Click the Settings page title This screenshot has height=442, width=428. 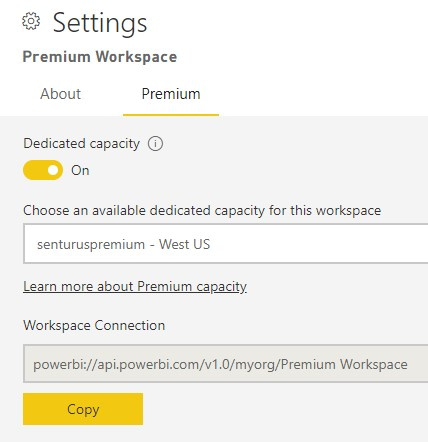click(x=100, y=23)
